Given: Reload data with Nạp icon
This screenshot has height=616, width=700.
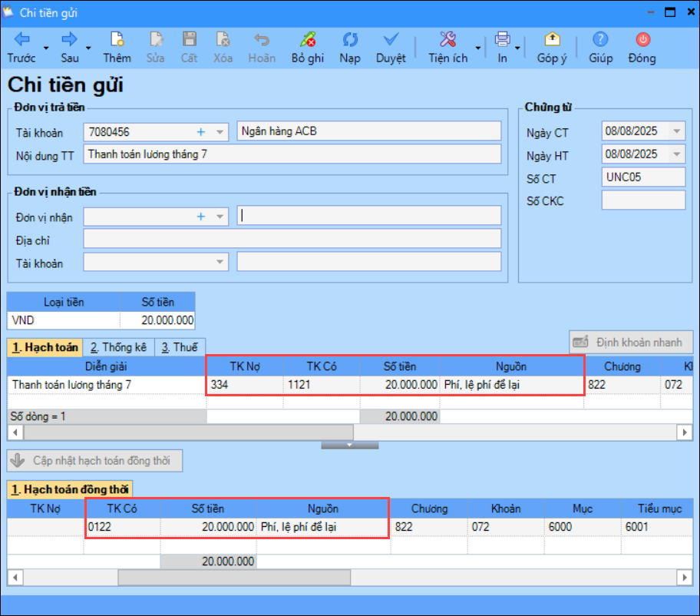Looking at the screenshot, I should 350,39.
